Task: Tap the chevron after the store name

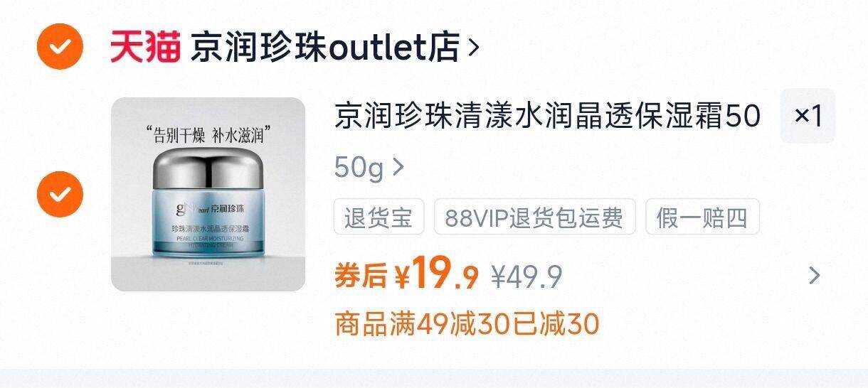Action: [x=473, y=48]
